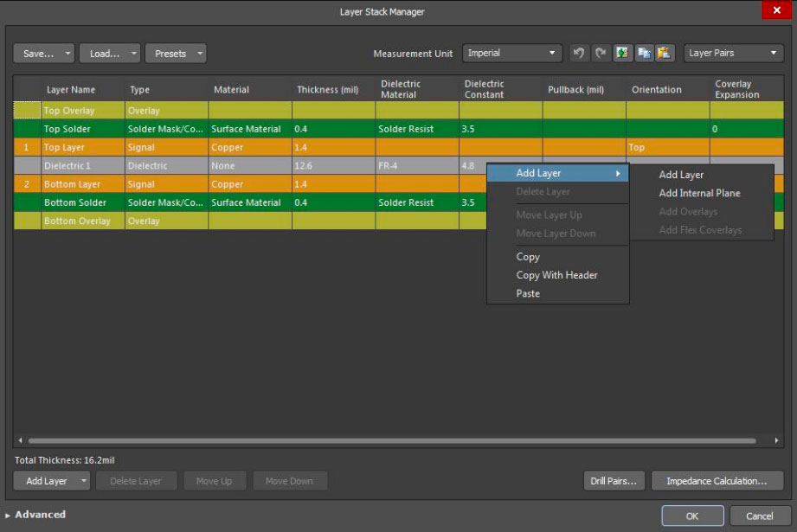Open the bottom Add Layer button's dropdown arrow
This screenshot has width=797, height=532.
[x=84, y=481]
